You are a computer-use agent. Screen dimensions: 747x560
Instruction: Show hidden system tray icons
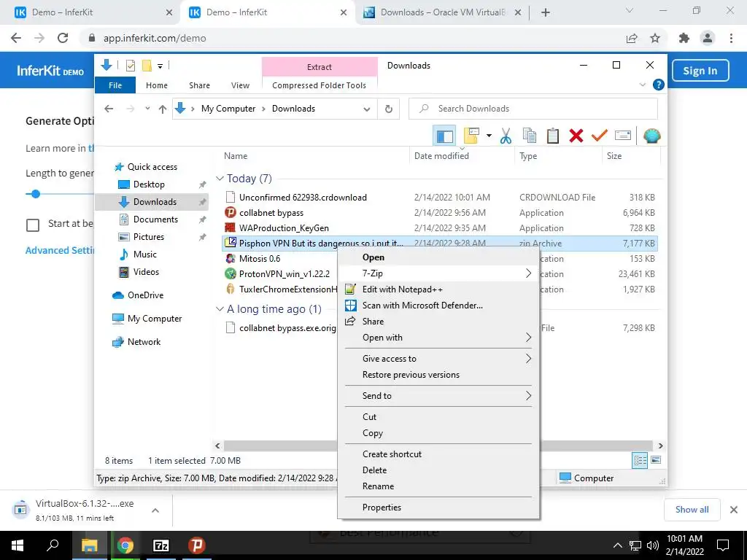pos(617,545)
